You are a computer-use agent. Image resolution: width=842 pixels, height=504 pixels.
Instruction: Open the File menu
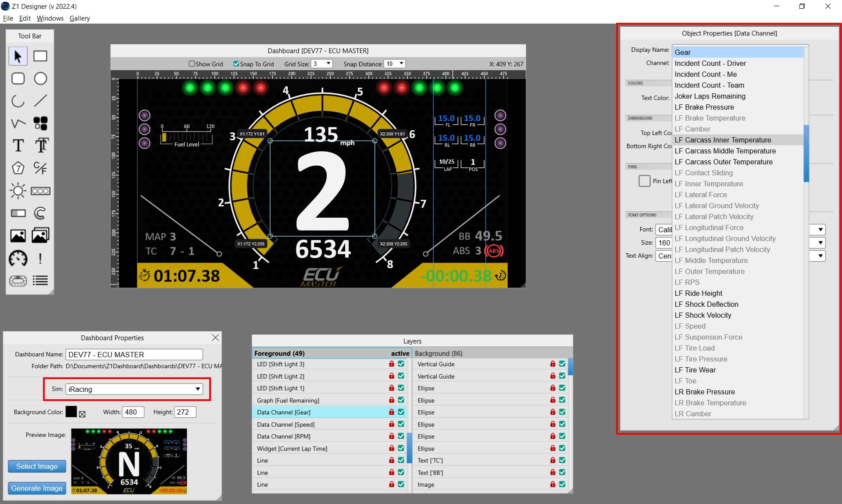point(8,18)
